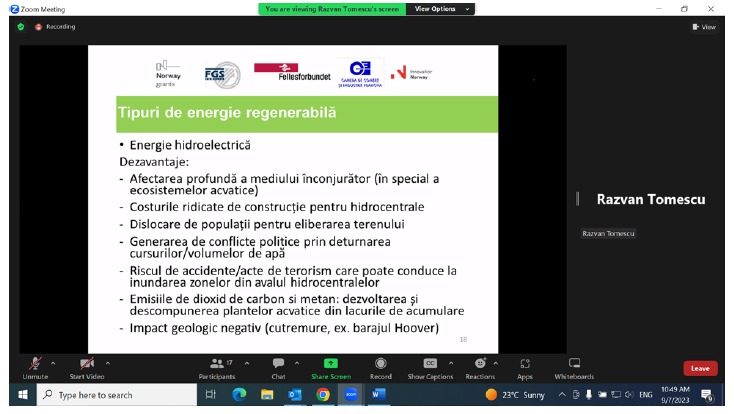Toggle Show Captions
734x414 pixels.
point(430,366)
